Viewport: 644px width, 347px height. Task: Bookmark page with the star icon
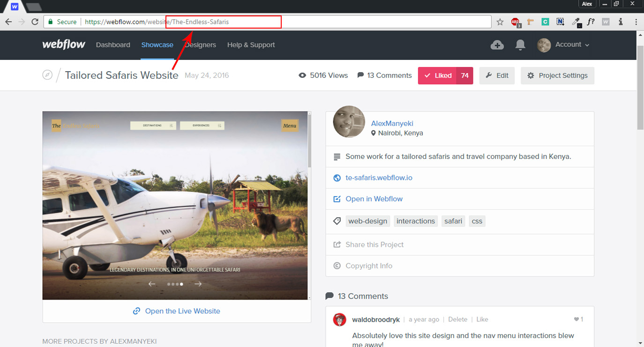pos(500,22)
